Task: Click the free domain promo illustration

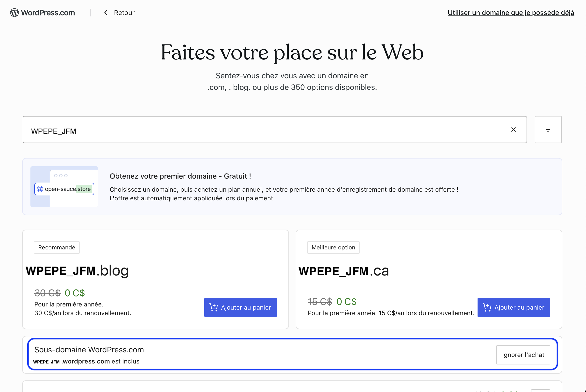Action: click(64, 187)
